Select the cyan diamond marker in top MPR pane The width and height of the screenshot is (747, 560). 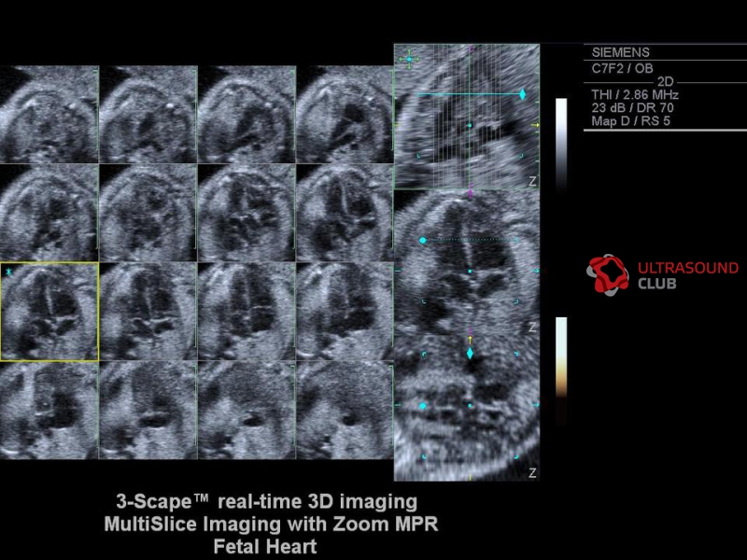(x=522, y=94)
